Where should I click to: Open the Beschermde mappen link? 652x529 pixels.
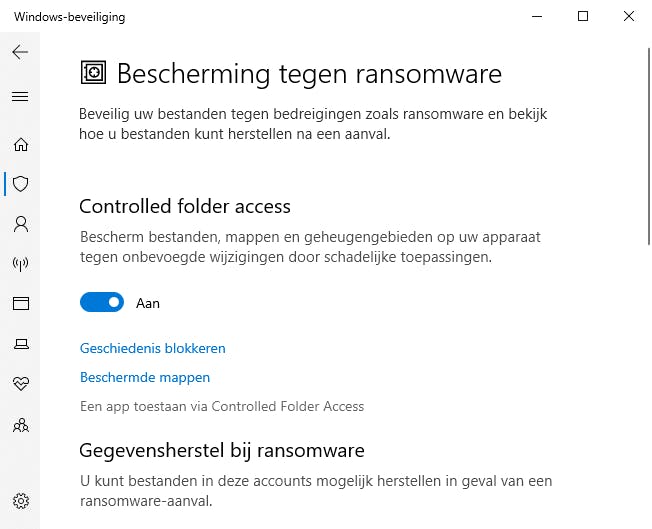[144, 377]
